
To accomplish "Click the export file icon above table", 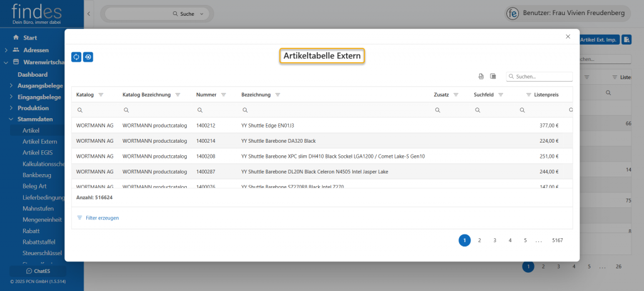I will [x=481, y=77].
